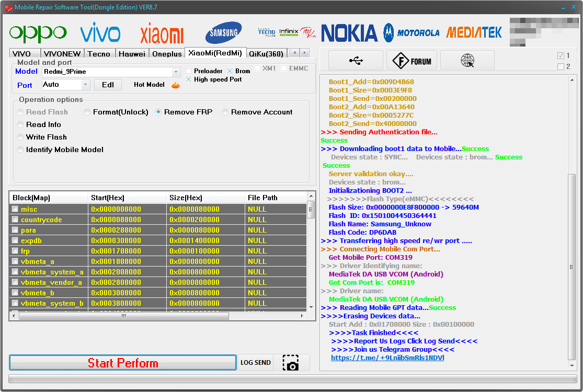Click the LOG SEND button
This screenshot has width=583, height=392.
point(256,363)
